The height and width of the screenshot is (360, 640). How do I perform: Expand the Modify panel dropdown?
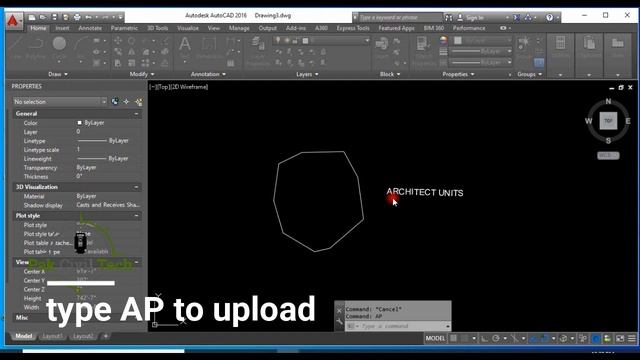(142, 74)
